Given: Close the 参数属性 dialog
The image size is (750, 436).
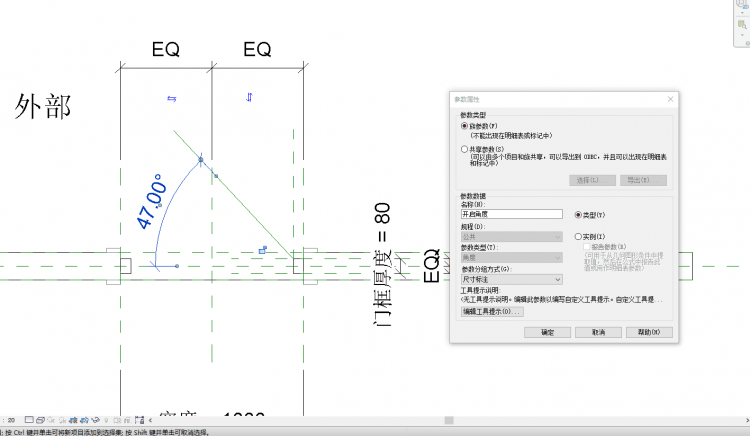Looking at the screenshot, I should (x=670, y=99).
